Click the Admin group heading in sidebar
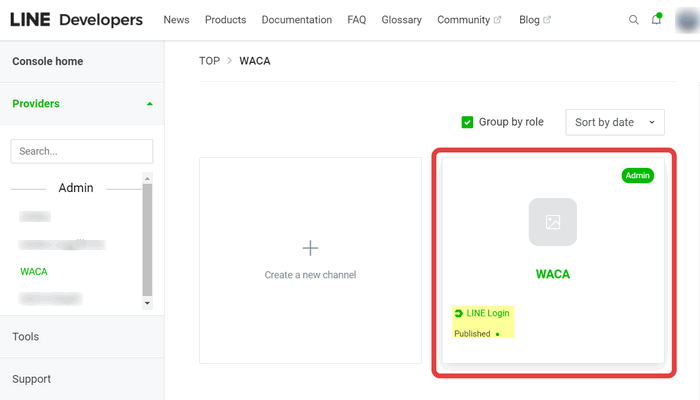700x400 pixels. click(76, 188)
